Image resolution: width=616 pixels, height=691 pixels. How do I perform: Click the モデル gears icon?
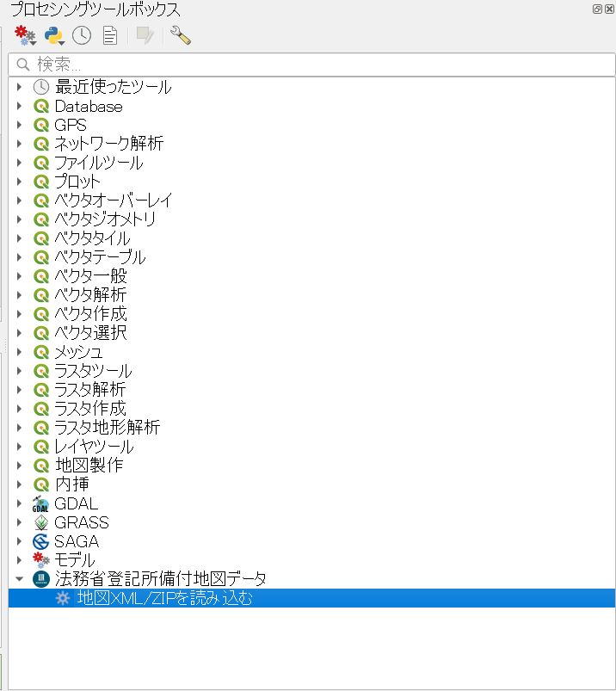tap(41, 560)
